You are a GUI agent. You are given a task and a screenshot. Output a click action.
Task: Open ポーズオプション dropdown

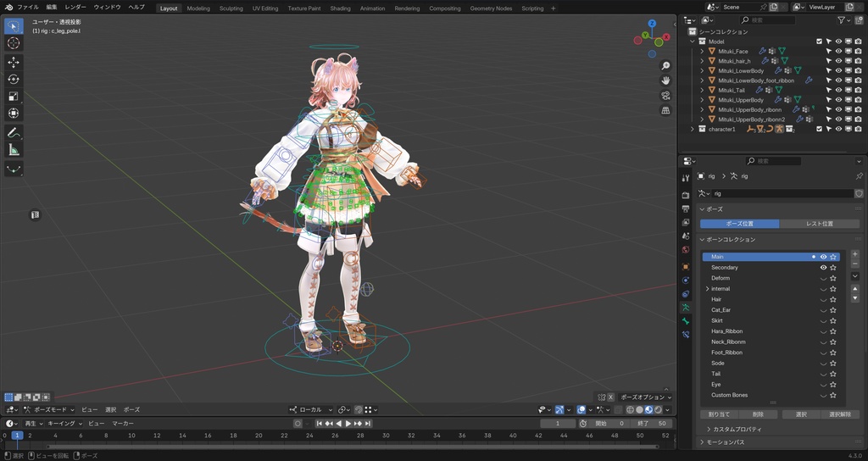pyautogui.click(x=645, y=397)
